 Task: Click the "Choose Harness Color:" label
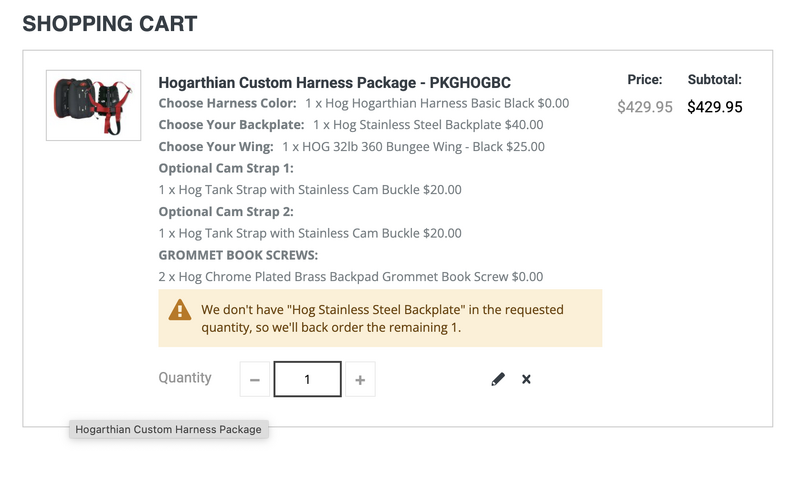pos(227,103)
